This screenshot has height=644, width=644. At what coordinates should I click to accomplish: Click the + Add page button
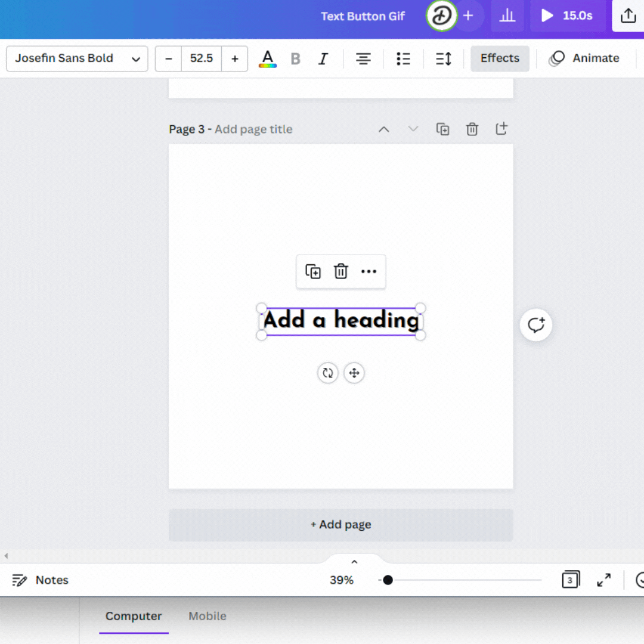coord(341,525)
